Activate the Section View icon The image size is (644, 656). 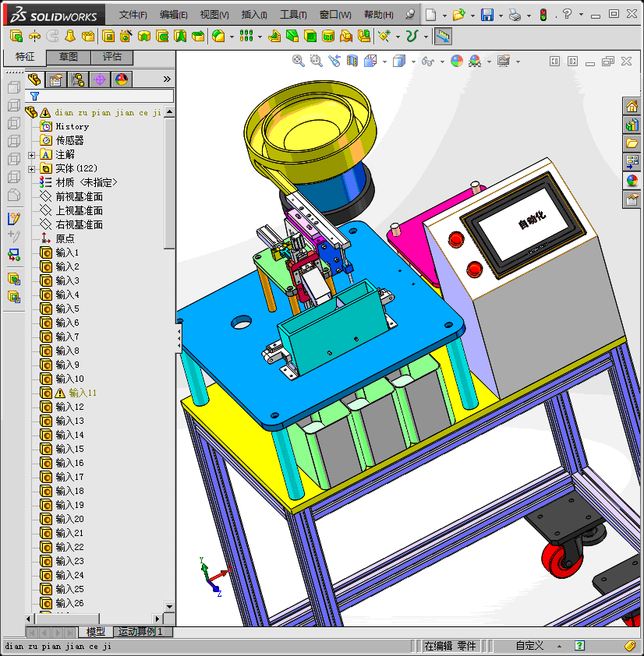(352, 61)
